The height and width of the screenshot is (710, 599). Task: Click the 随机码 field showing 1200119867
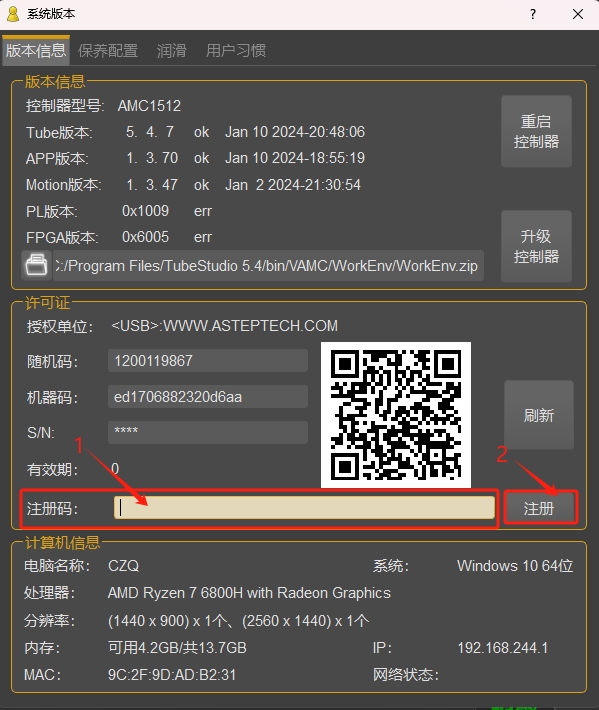click(x=208, y=360)
